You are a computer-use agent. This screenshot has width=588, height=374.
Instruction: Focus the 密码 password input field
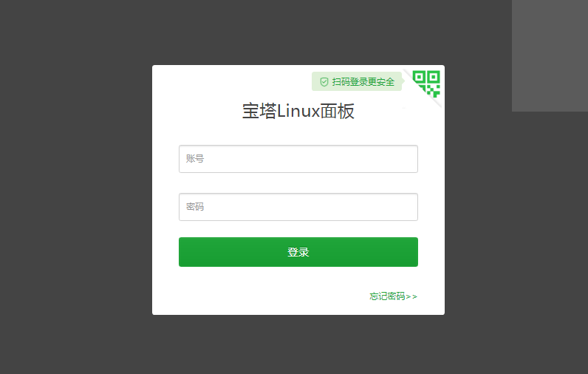click(298, 207)
